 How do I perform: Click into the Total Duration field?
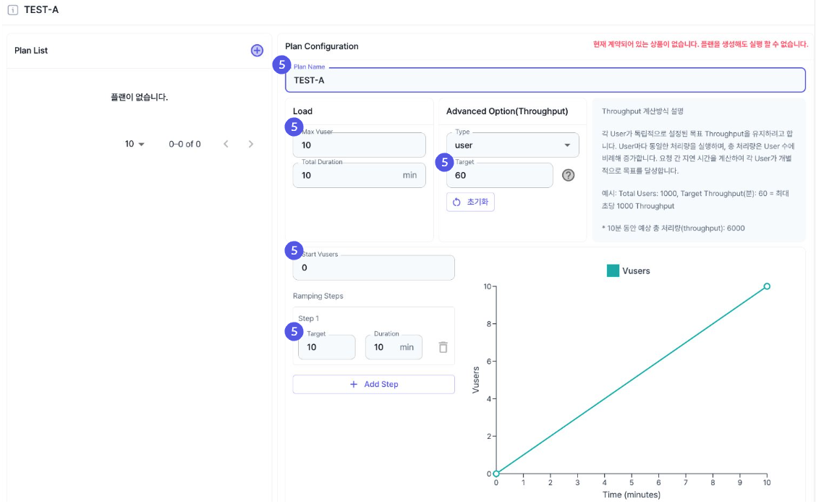point(347,175)
